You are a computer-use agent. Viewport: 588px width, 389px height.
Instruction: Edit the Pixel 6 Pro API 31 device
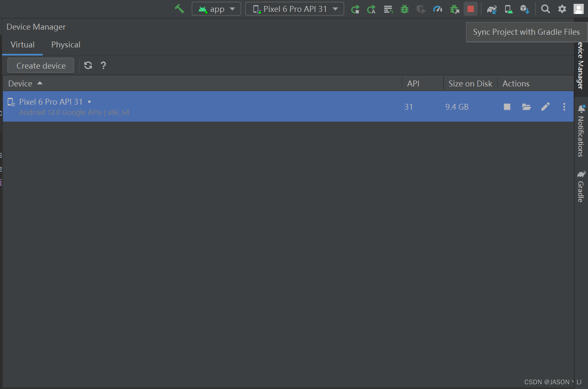click(546, 107)
